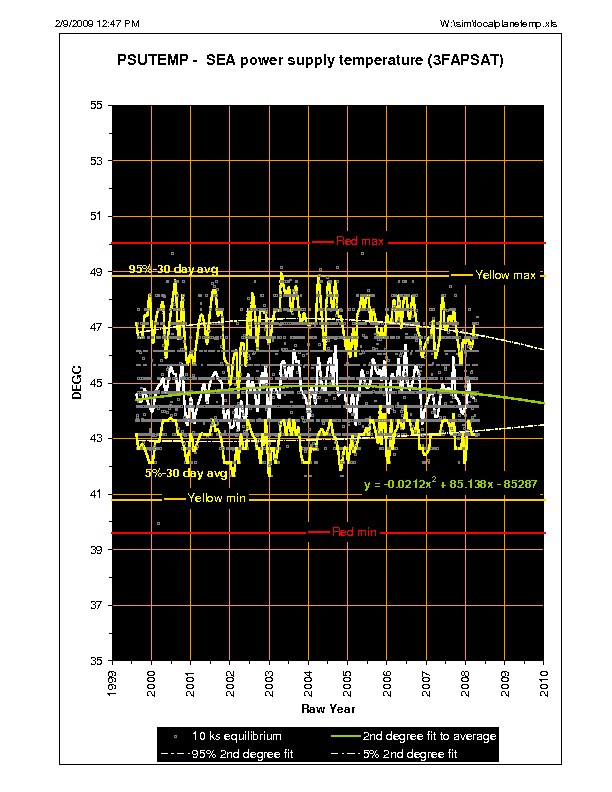The image size is (612, 792).
Task: Select the 55 tick label on Y axis
Action: coord(95,105)
